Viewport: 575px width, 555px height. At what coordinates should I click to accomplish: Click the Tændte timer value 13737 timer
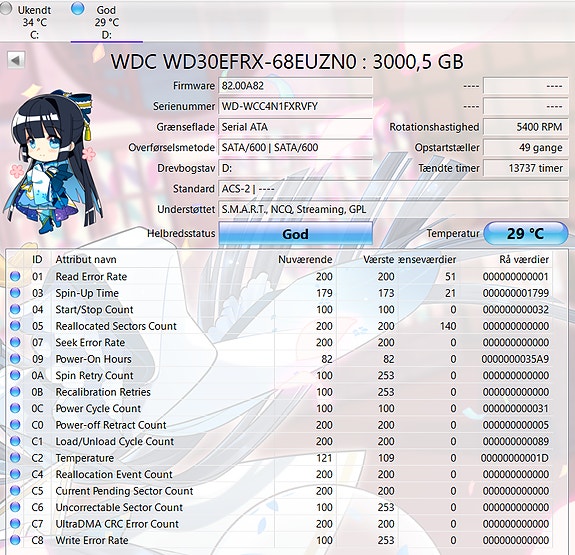(x=525, y=168)
